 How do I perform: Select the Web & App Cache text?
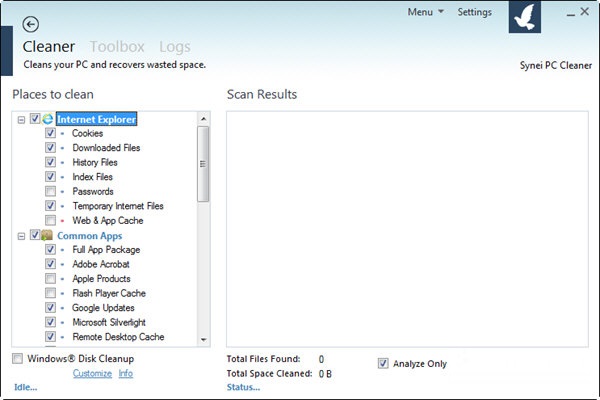coord(108,220)
